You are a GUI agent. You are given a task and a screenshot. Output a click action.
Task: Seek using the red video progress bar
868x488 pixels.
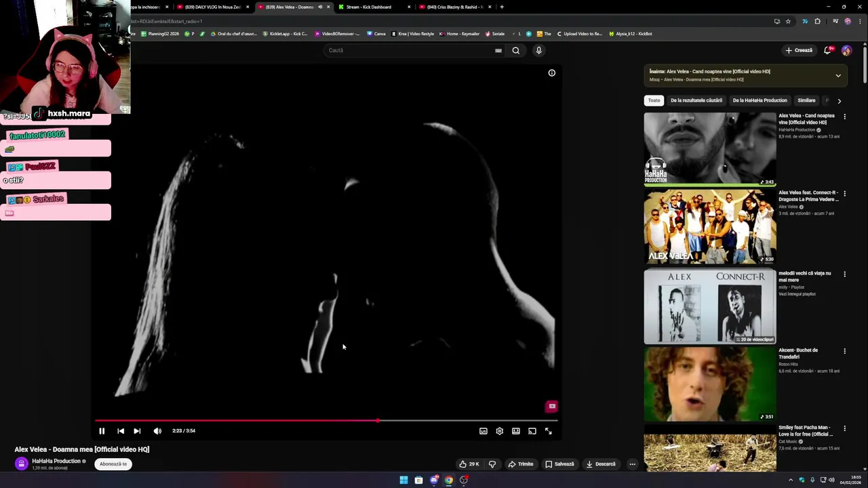pyautogui.click(x=326, y=420)
